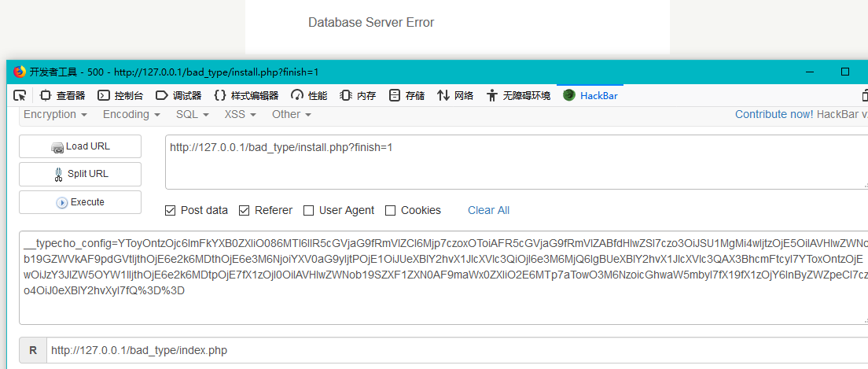This screenshot has height=369, width=868.
Task: Open the SQL dropdown menu
Action: click(193, 114)
